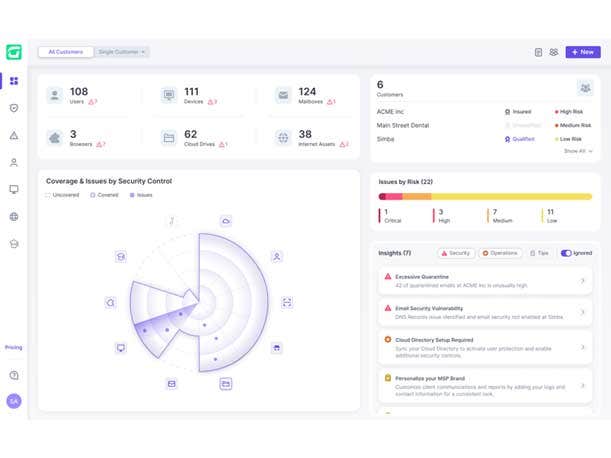Image resolution: width=611 pixels, height=458 pixels.
Task: Click the New button
Action: tap(583, 52)
